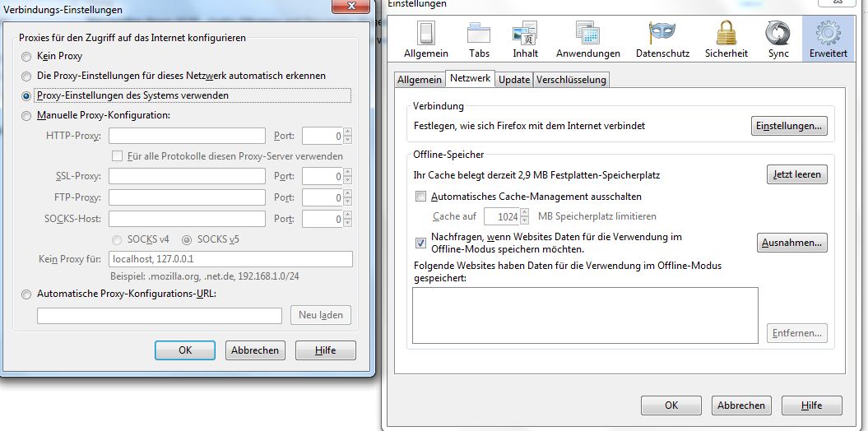Open connection Einstellungen... button

[789, 126]
